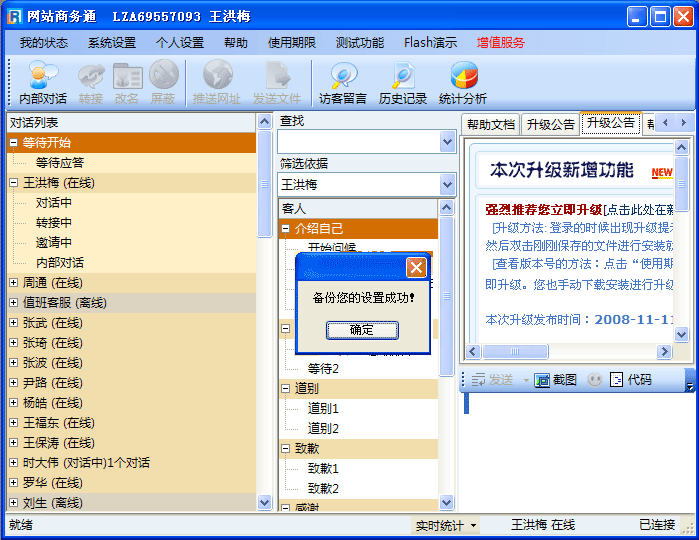Screen dimensions: 699x540
Task: Open the 查找 search dropdown
Action: pos(447,142)
